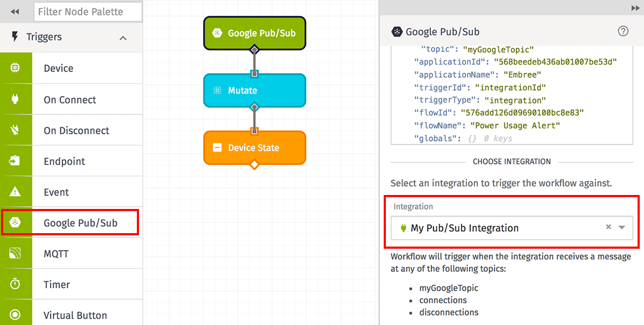The width and height of the screenshot is (644, 325).
Task: Click the Device State node output connector
Action: pyautogui.click(x=255, y=164)
